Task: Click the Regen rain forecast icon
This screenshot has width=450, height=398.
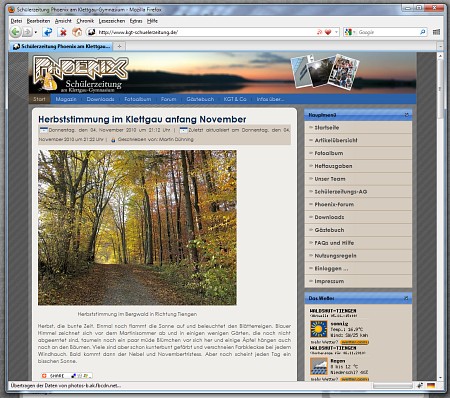Action: point(318,366)
